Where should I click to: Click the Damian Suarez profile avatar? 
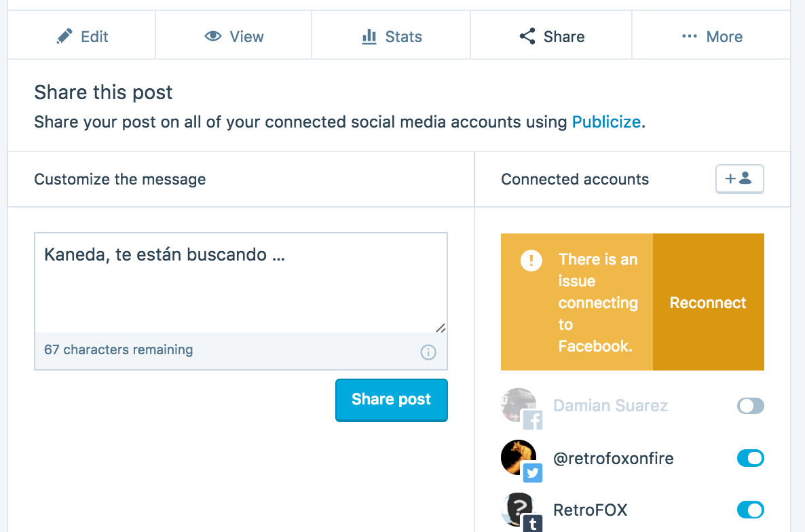pos(518,405)
